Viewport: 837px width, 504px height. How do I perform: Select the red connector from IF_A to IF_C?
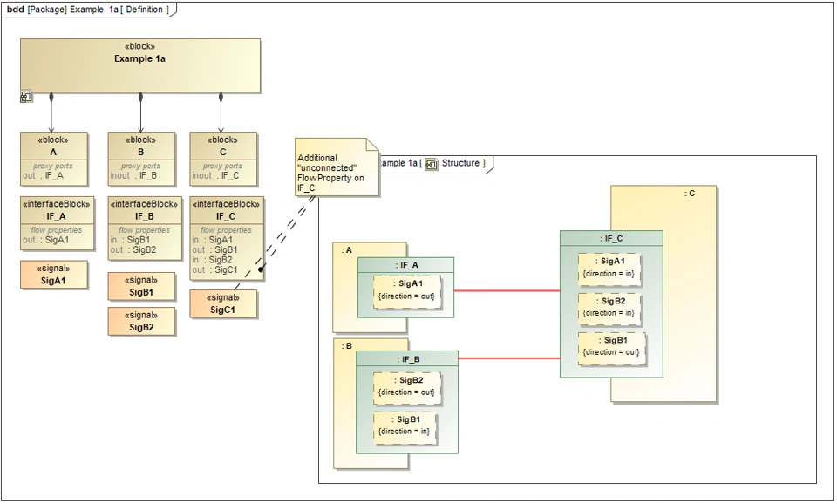(507, 291)
